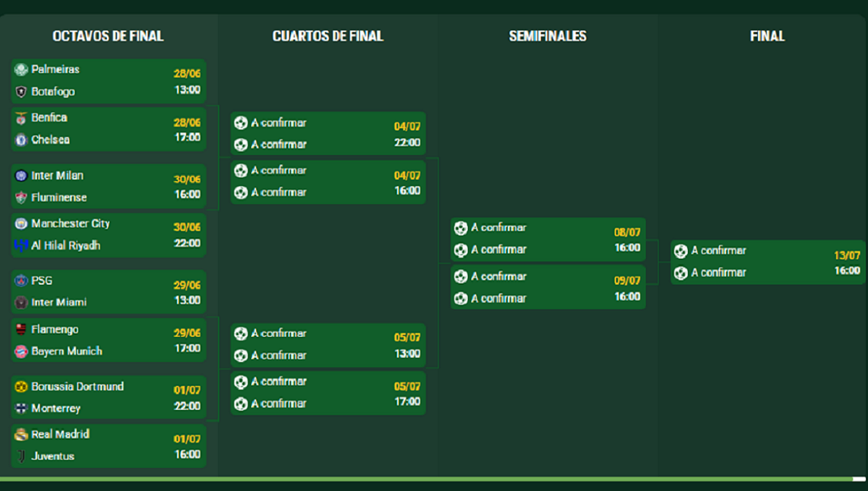This screenshot has height=491, width=868.
Task: Click the Juventus crest icon
Action: click(21, 456)
